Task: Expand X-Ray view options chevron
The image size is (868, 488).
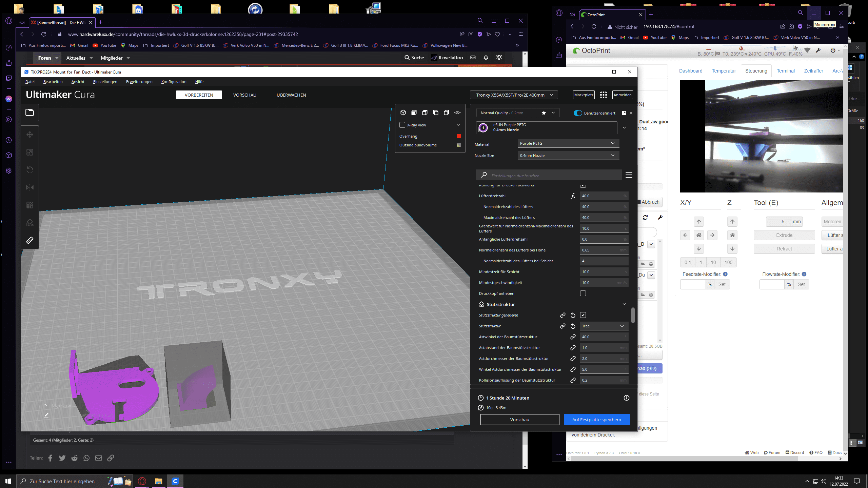Action: tap(458, 125)
